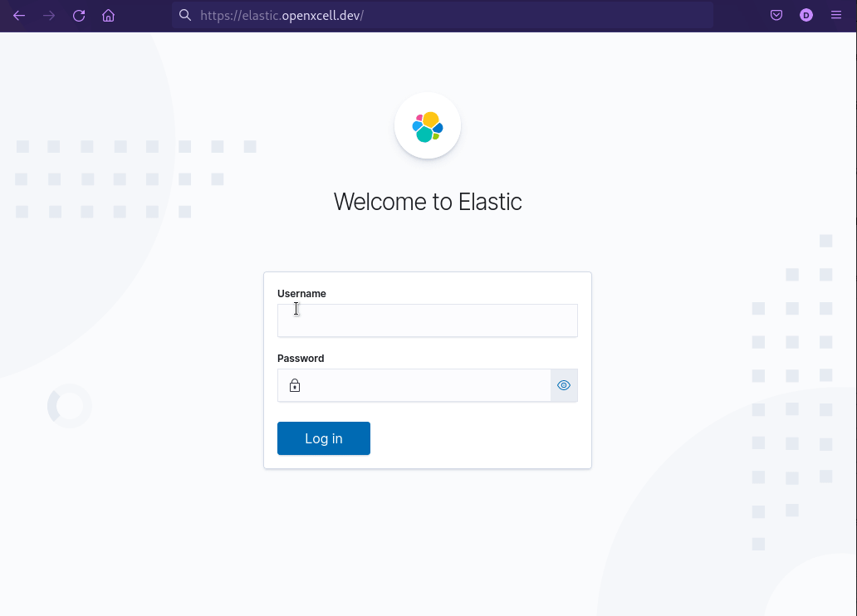
Task: Click the browser forward arrow
Action: [x=49, y=16]
